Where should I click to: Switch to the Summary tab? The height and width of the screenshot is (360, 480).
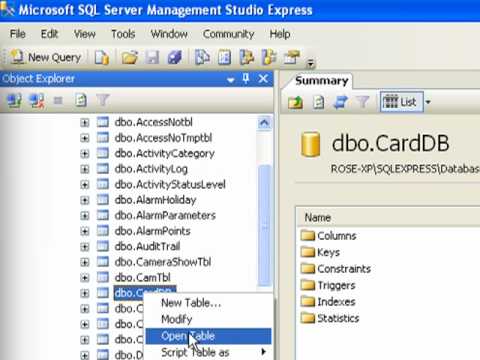pos(321,81)
